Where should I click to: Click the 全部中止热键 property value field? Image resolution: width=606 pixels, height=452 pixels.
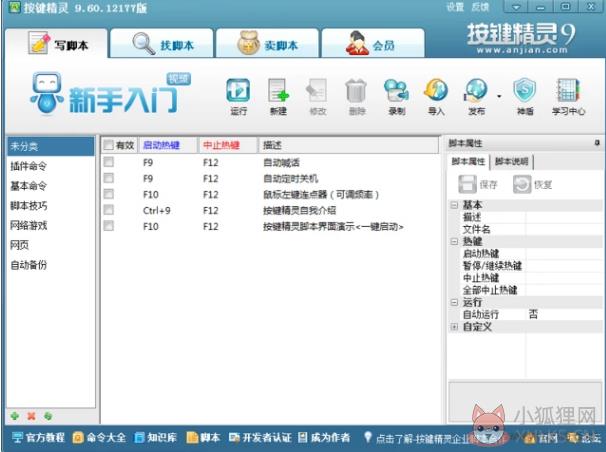point(564,290)
